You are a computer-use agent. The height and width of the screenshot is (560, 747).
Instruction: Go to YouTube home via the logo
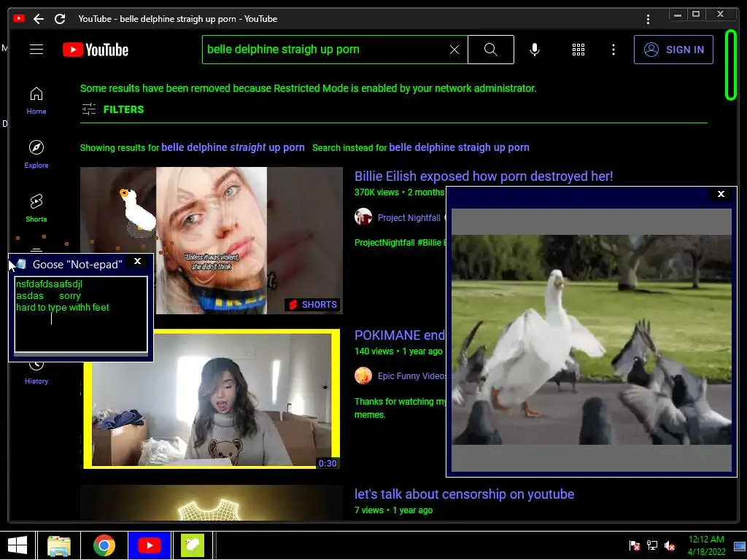[96, 50]
